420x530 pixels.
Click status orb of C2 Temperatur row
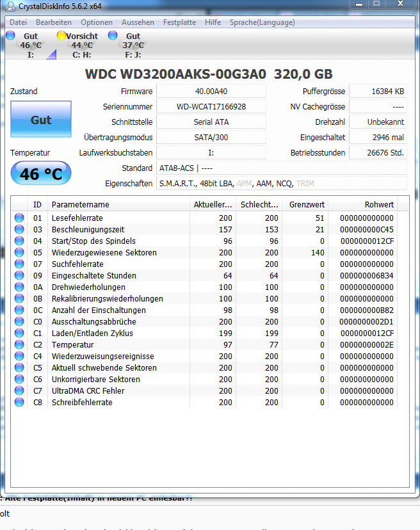coord(19,344)
